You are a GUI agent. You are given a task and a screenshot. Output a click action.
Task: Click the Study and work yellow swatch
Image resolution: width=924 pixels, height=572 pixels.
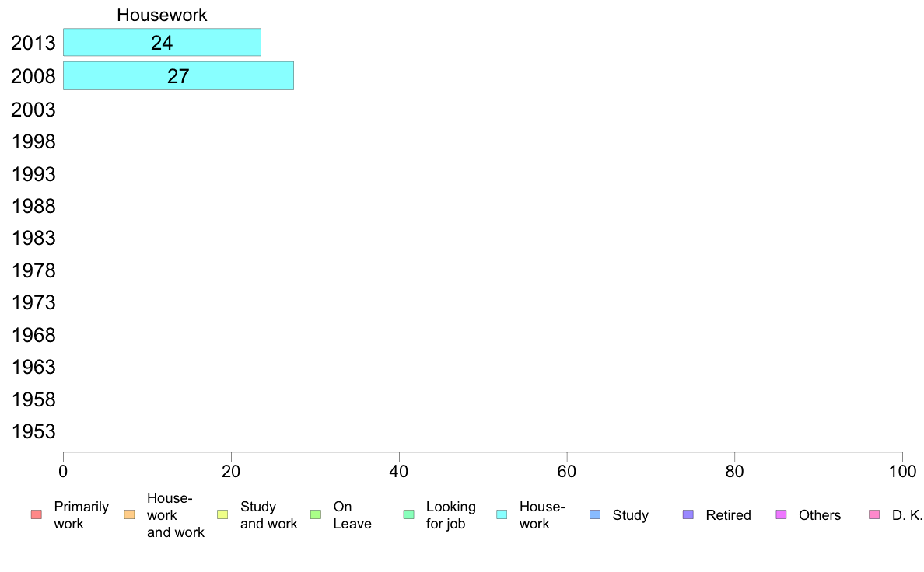point(222,514)
